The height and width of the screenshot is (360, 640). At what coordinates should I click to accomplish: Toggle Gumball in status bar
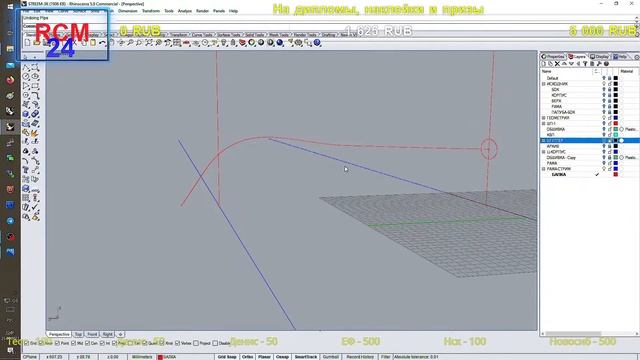click(331, 357)
